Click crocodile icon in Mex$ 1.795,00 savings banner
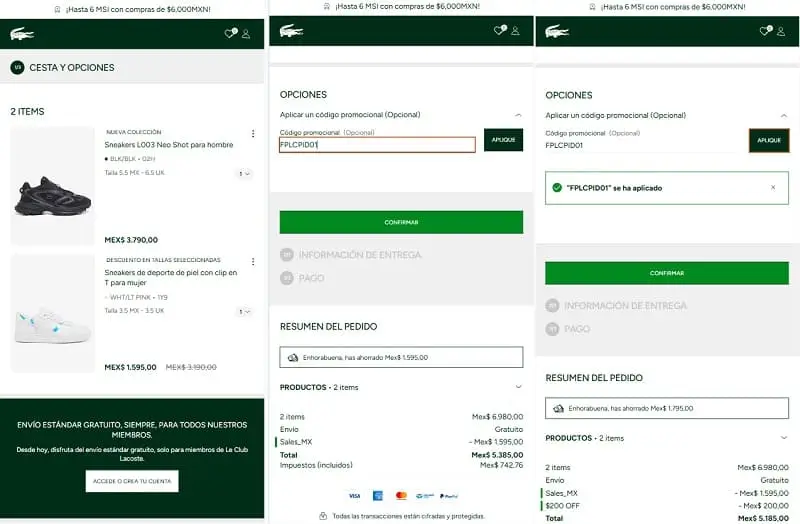The width and height of the screenshot is (800, 524). coord(559,409)
